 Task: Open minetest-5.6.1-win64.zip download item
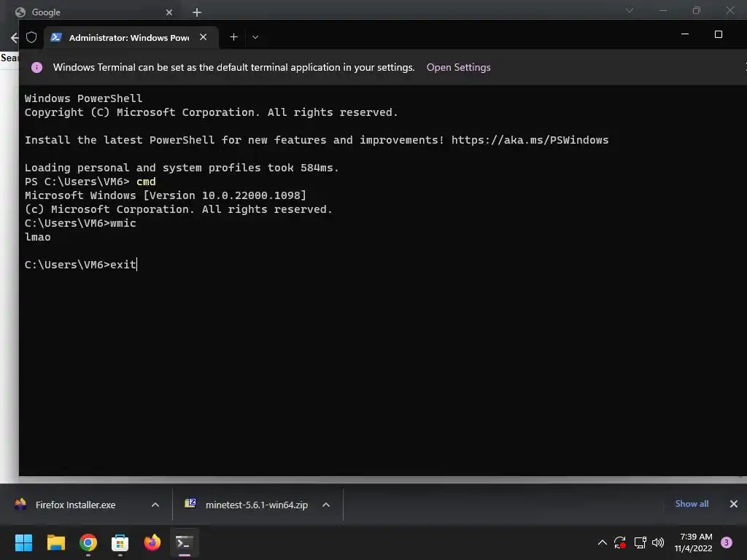pyautogui.click(x=256, y=505)
